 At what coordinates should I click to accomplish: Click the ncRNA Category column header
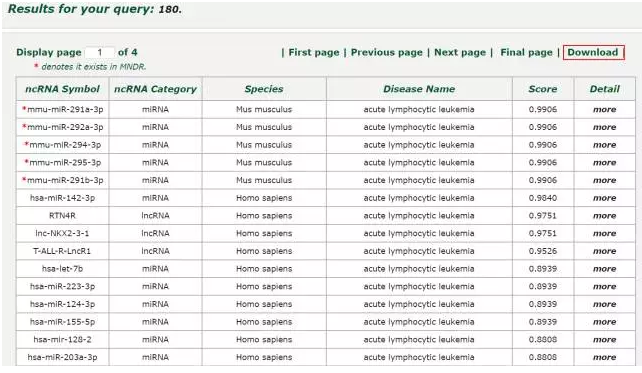[x=156, y=89]
